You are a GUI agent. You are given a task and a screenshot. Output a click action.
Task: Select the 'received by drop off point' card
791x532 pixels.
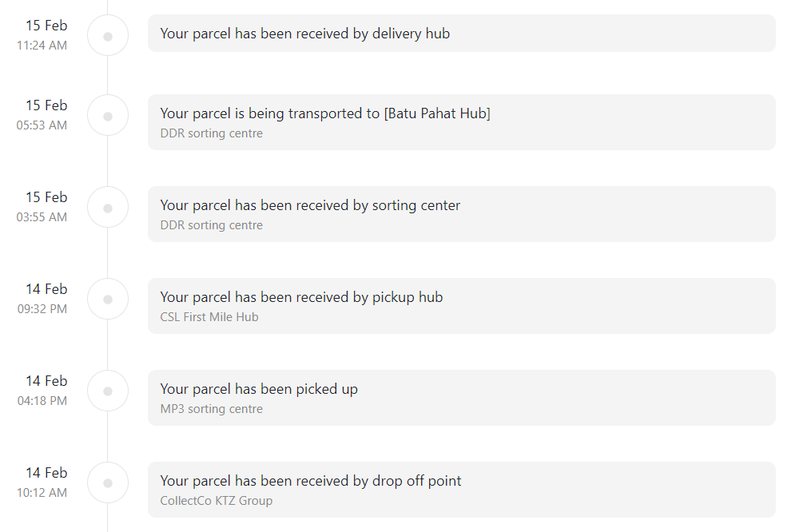pyautogui.click(x=462, y=489)
